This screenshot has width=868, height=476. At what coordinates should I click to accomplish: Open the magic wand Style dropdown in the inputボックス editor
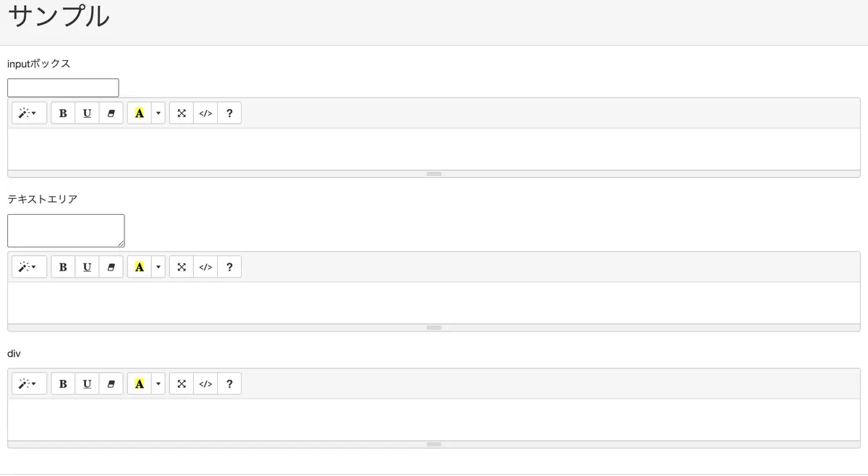(x=29, y=113)
